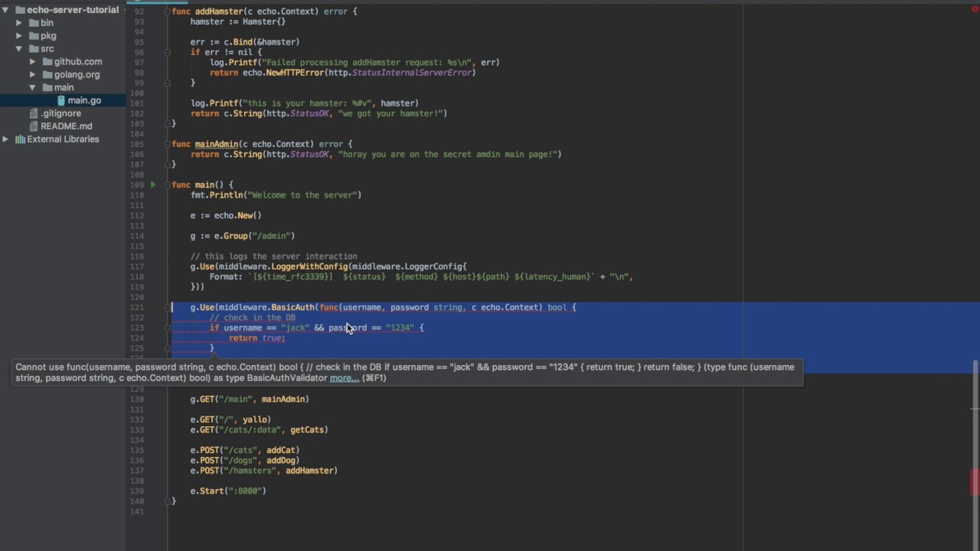
Task: Click the .gitignore file icon
Action: [x=34, y=113]
